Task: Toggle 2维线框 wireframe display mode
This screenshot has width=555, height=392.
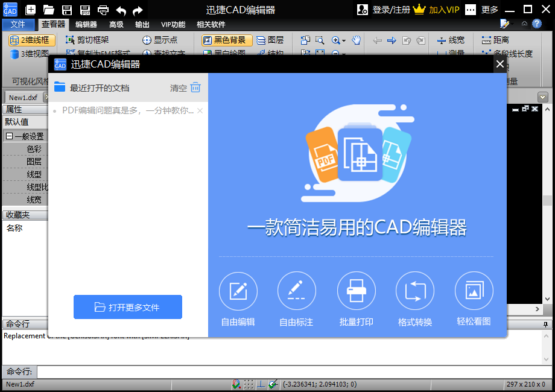Action: (x=31, y=40)
